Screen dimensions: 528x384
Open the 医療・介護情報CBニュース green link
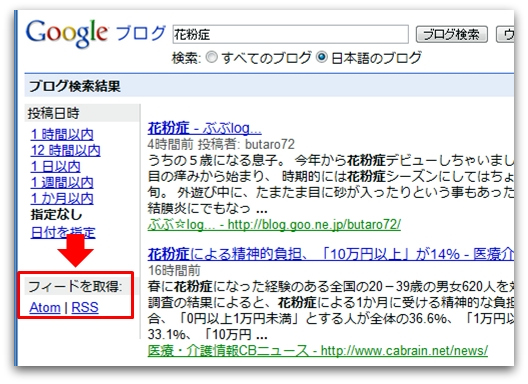pos(318,351)
